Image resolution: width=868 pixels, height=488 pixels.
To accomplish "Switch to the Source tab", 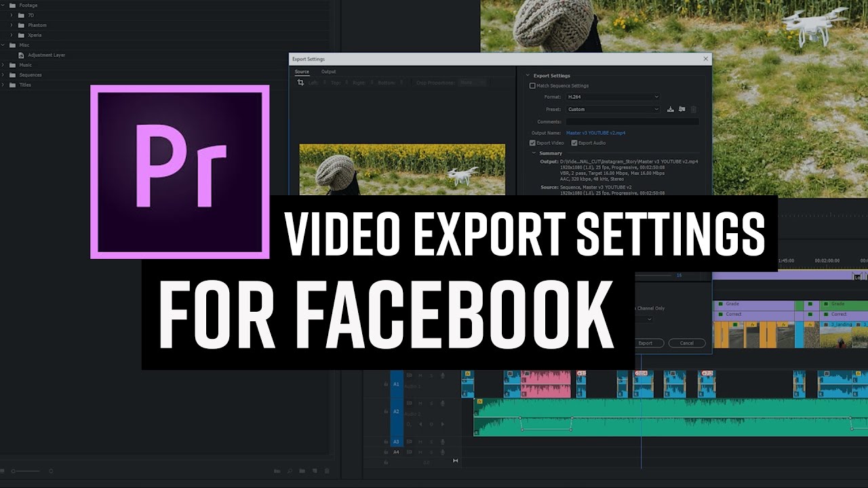I will (302, 72).
